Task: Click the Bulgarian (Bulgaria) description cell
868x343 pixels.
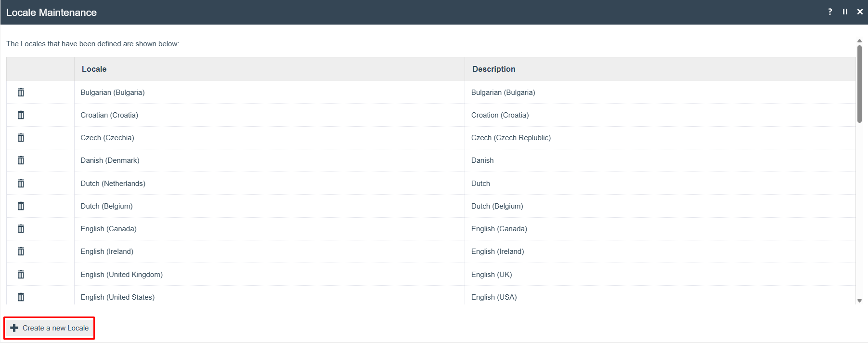Action: (x=660, y=92)
